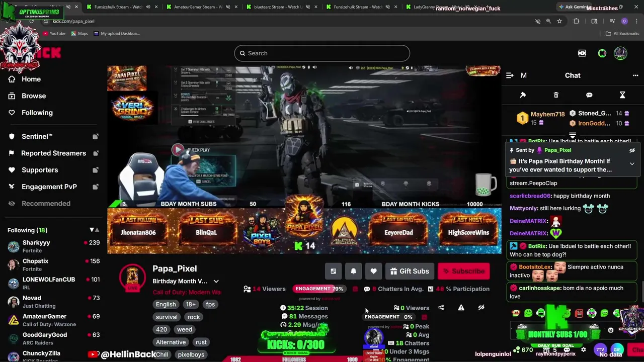The width and height of the screenshot is (644, 362).
Task: Open the Supporters sidebar entry
Action: [x=40, y=170]
